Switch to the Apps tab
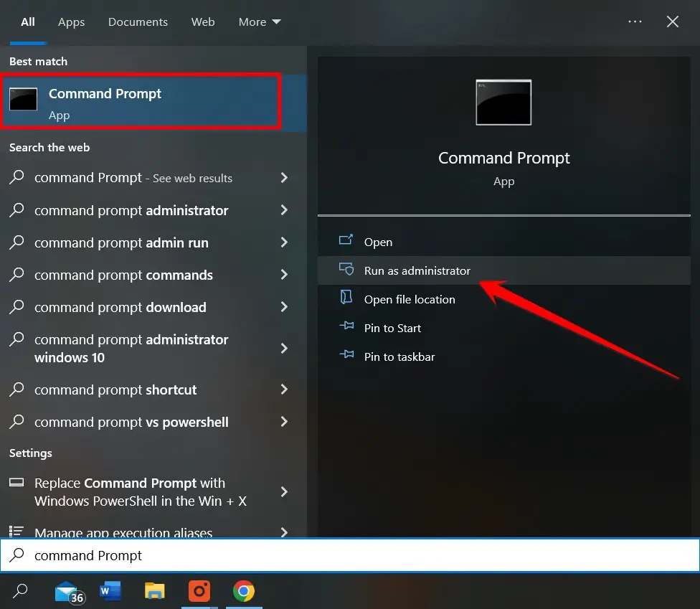 pos(72,22)
